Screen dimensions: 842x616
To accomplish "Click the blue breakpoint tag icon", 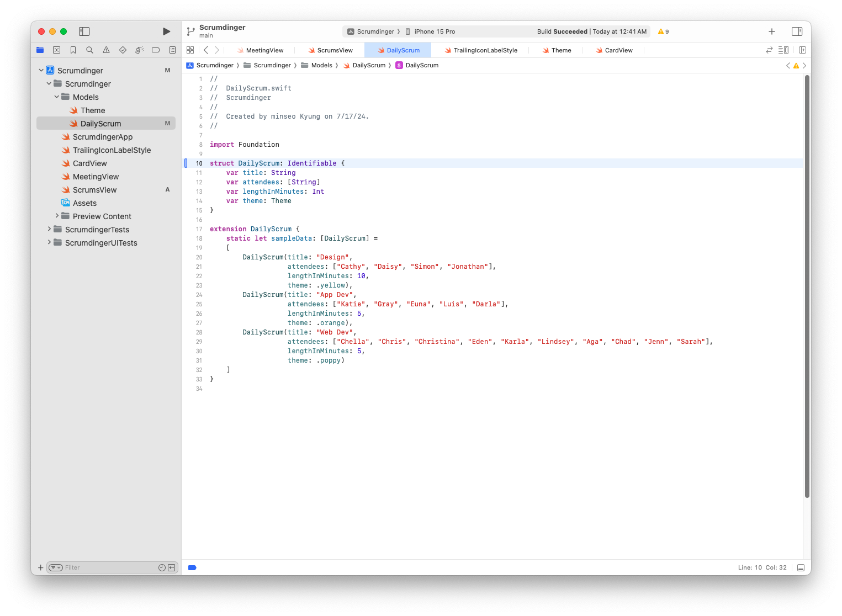I will tap(192, 567).
